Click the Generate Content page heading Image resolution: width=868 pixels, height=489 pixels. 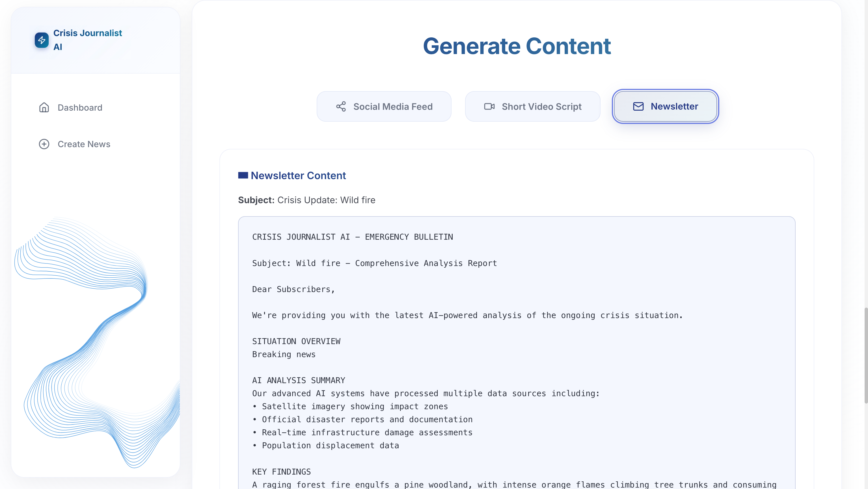pos(517,46)
